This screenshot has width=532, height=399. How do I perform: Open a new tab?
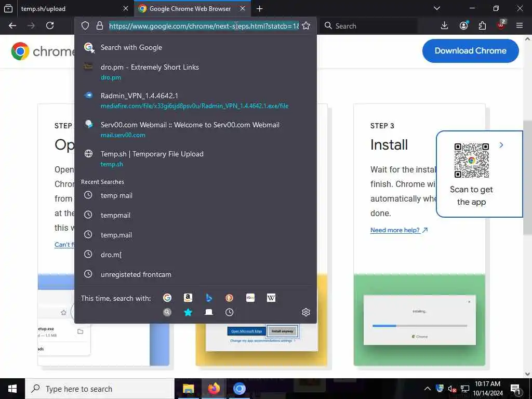coord(260,8)
